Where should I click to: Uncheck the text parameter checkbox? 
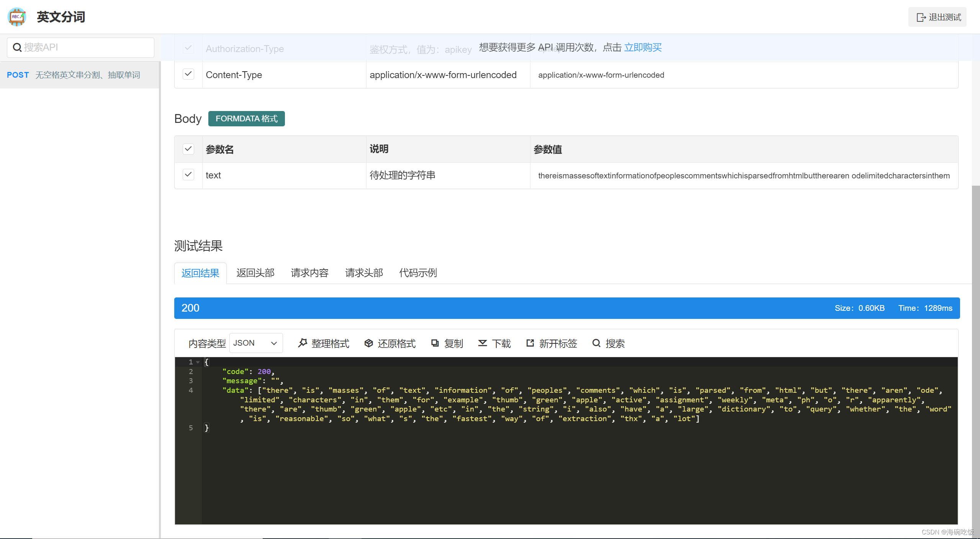click(188, 175)
